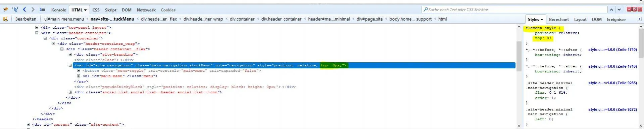Collapse the header-container_wrap div node
Image resolution: width=644 pixels, height=129 pixels.
(x=53, y=44)
